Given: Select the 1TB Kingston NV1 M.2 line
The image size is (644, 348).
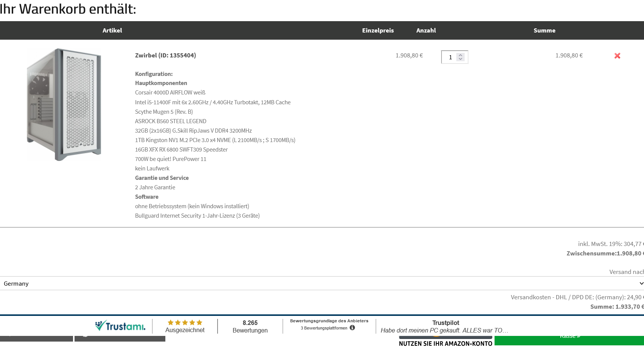Looking at the screenshot, I should pyautogui.click(x=215, y=140).
